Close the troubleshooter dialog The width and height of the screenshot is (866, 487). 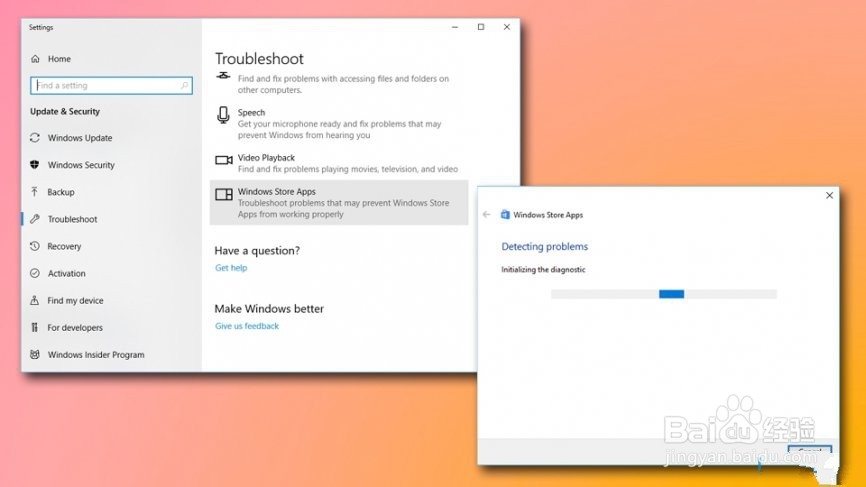(x=829, y=195)
